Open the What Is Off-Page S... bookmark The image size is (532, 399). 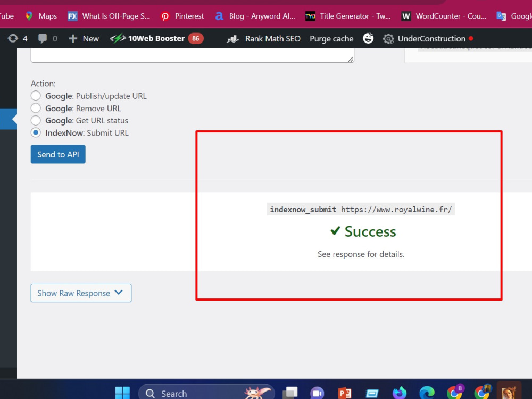click(109, 16)
